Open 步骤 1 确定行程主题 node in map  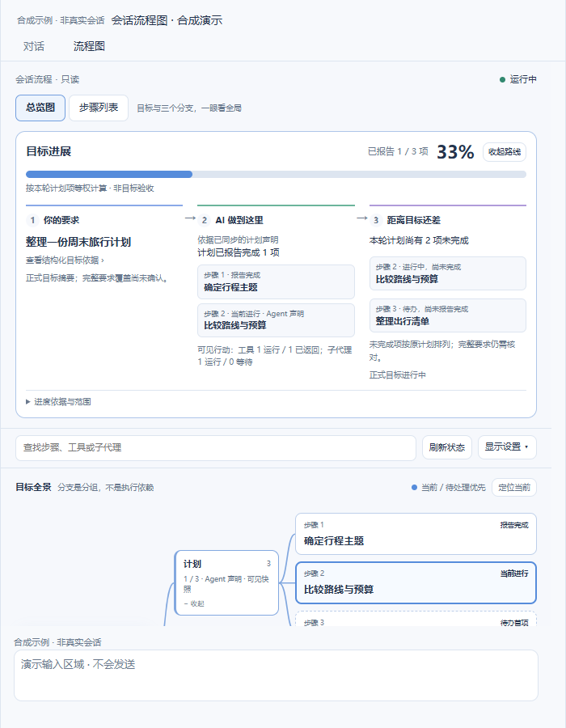pos(416,534)
